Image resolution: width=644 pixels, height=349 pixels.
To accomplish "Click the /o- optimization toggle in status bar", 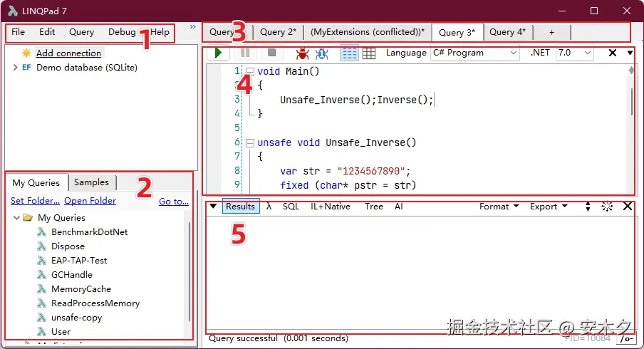I will [626, 338].
